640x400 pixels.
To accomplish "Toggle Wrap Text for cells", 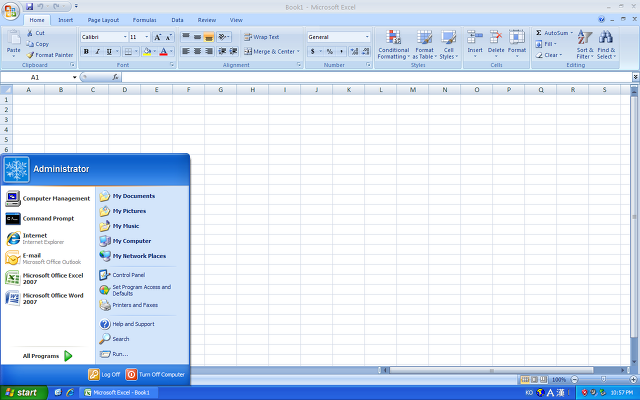I will pyautogui.click(x=262, y=37).
